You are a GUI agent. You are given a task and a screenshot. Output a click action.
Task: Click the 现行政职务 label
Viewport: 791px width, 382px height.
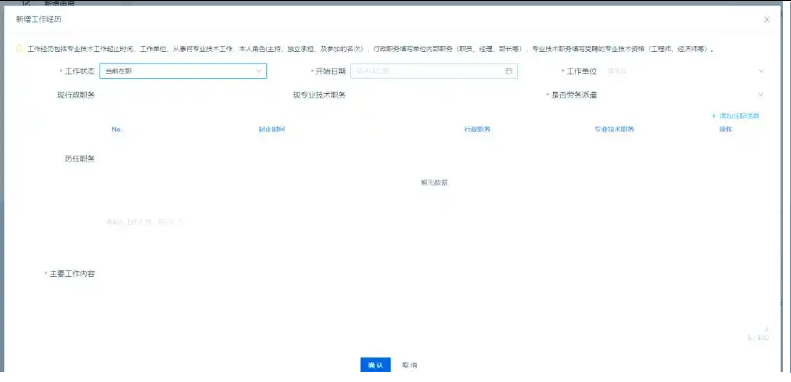point(76,95)
